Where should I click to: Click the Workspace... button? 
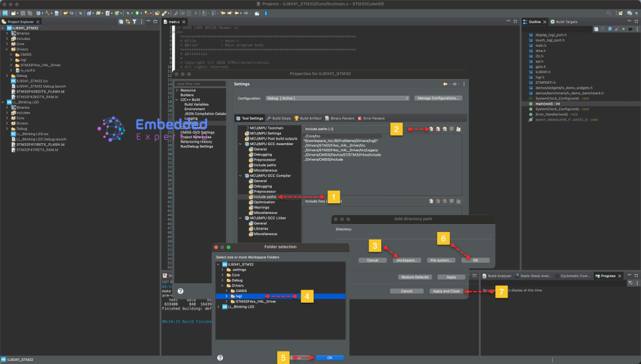point(407,260)
